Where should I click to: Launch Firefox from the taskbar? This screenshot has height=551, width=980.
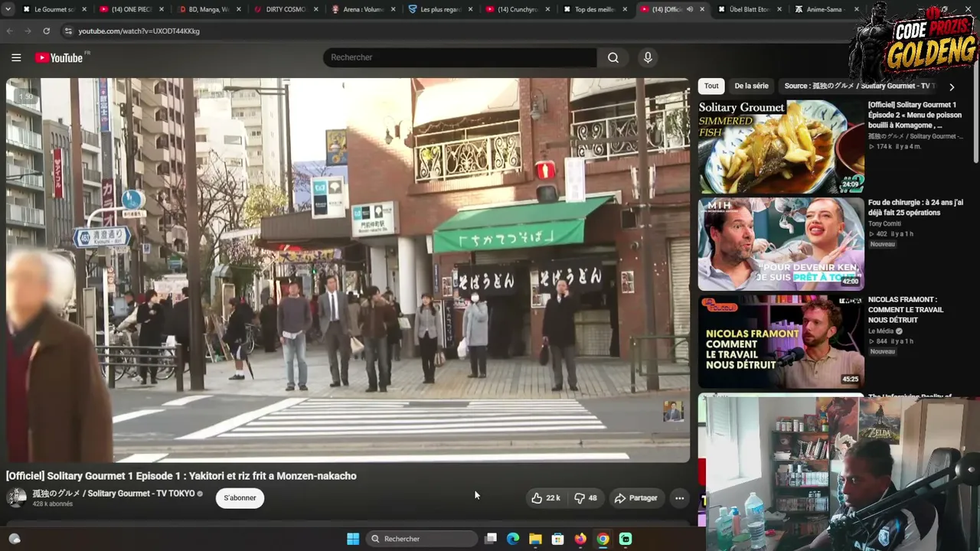click(x=580, y=539)
